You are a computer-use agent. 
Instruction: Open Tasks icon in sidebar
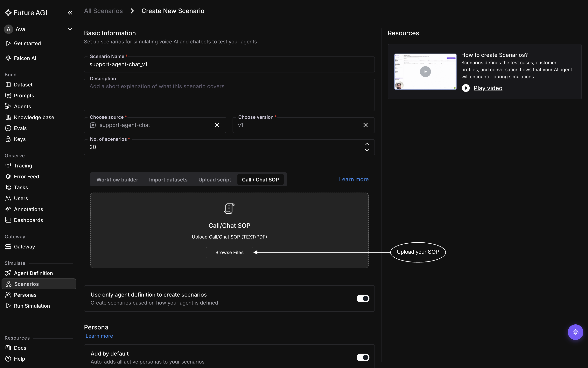click(x=8, y=187)
